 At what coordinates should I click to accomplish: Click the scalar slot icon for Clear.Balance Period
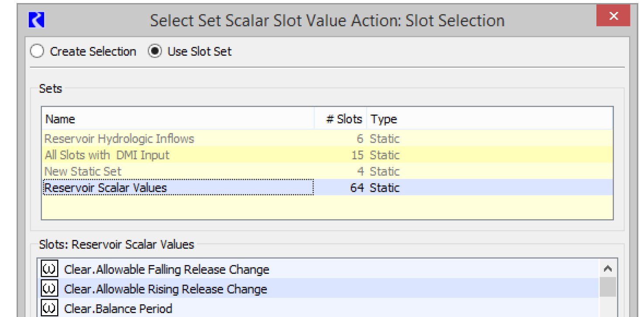click(x=49, y=308)
